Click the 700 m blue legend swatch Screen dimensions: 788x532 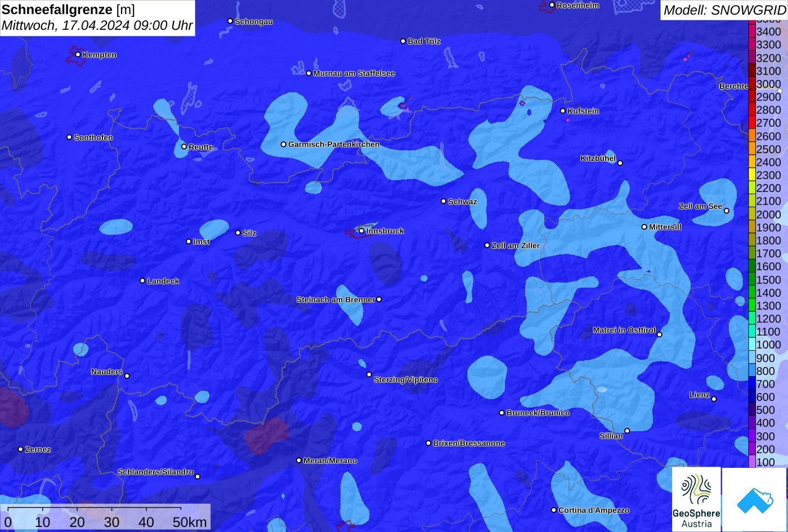752,384
